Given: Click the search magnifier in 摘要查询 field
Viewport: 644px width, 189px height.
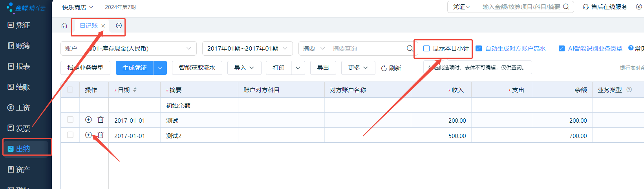Looking at the screenshot, I should tap(410, 49).
